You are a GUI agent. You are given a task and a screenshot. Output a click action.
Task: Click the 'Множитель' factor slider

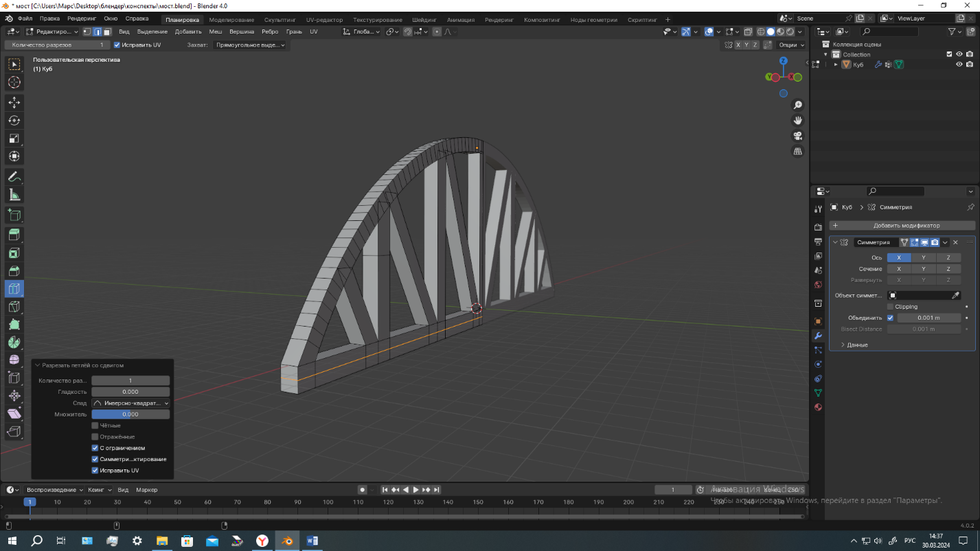tap(130, 414)
